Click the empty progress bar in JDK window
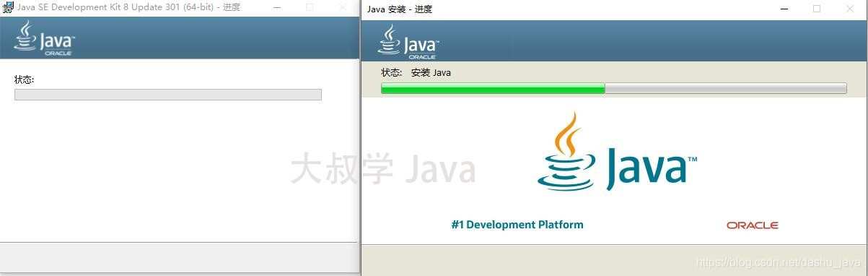Screen dimensions: 868x276 coord(168,95)
